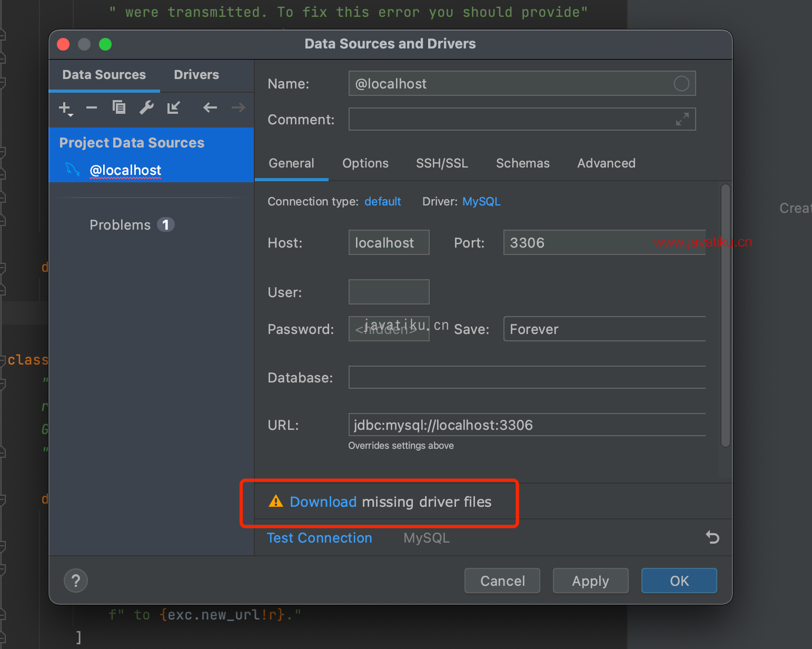812x649 pixels.
Task: Open the Save password Forever dropdown
Action: click(x=605, y=329)
